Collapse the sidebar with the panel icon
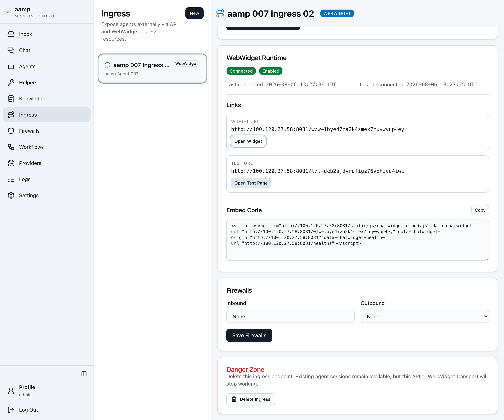Screen dimensions: 504x420 point(84,374)
